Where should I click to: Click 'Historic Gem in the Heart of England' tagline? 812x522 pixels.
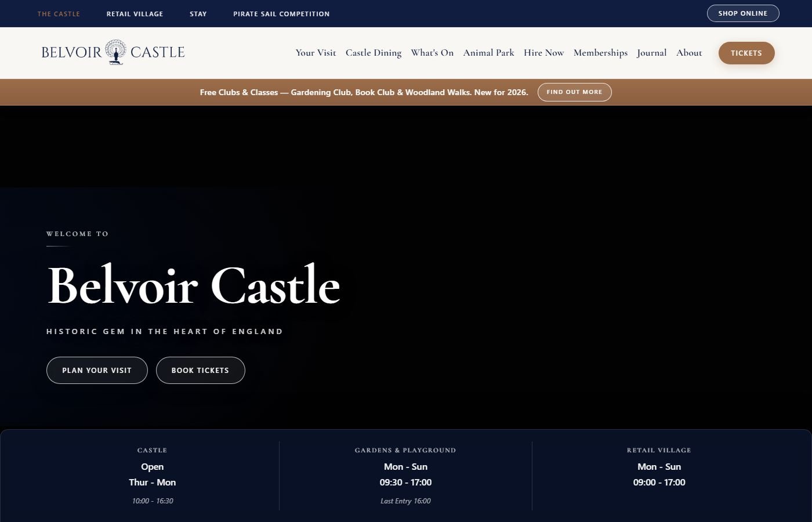(165, 332)
